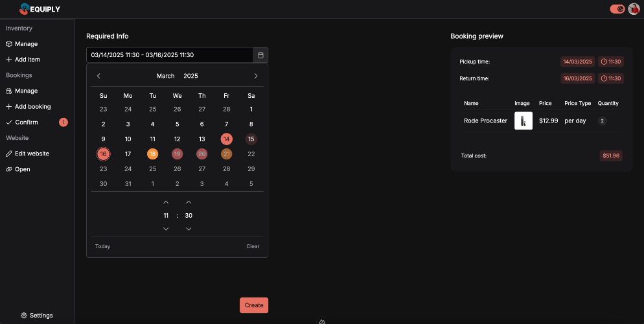Select March 16 in calendar
644x324 pixels.
[x=103, y=154]
